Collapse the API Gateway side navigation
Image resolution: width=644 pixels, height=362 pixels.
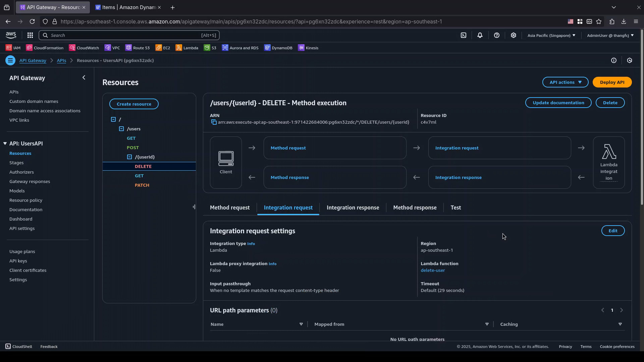pos(84,78)
